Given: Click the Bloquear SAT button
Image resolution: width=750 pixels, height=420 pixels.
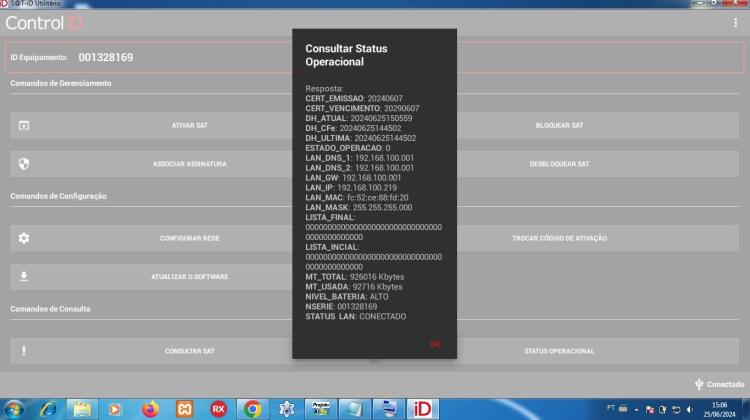Looking at the screenshot, I should (x=598, y=125).
